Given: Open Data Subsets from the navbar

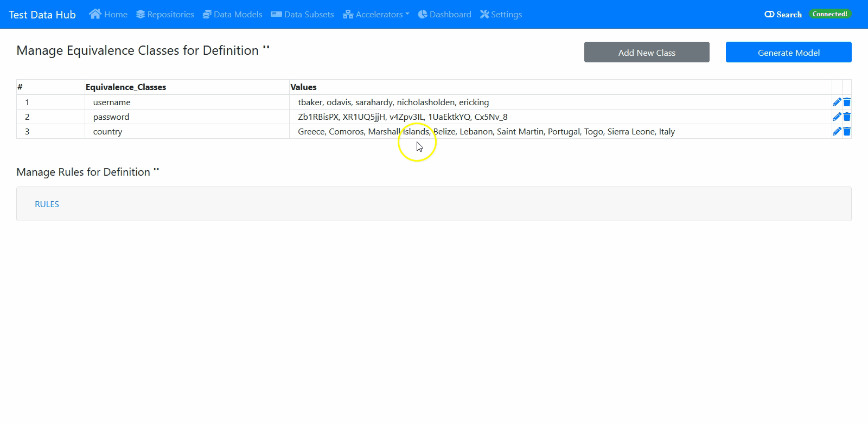Looking at the screenshot, I should pos(302,15).
